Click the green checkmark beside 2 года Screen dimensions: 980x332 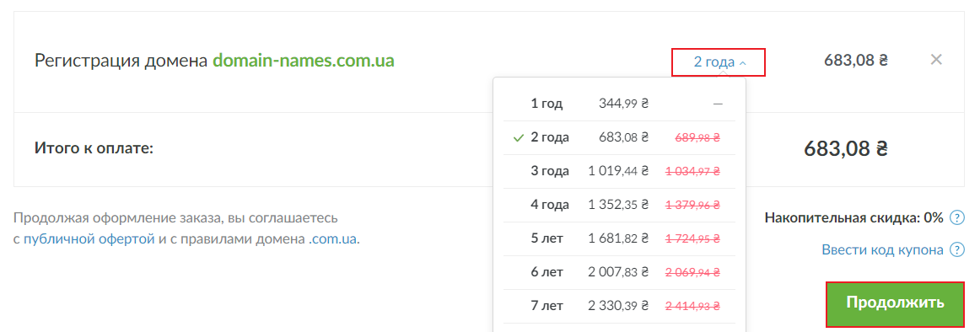click(x=518, y=138)
